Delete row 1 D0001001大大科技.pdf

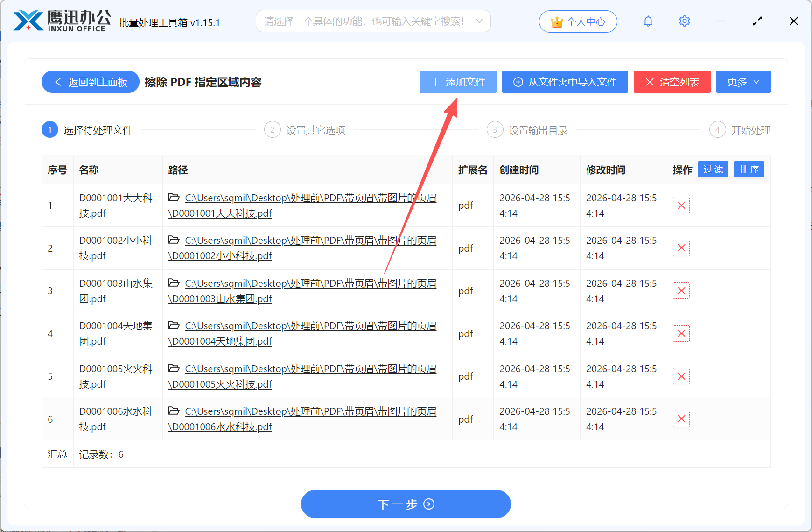point(681,205)
